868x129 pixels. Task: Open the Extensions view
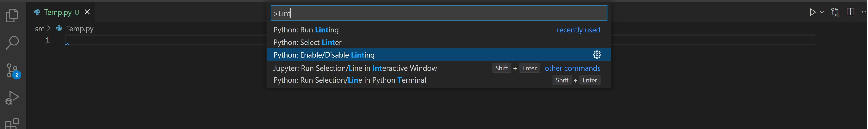pos(12,124)
